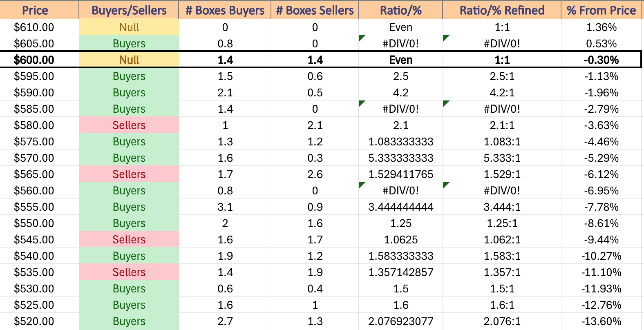
Task: Select the 5.333333333 ratio cell
Action: (x=400, y=158)
